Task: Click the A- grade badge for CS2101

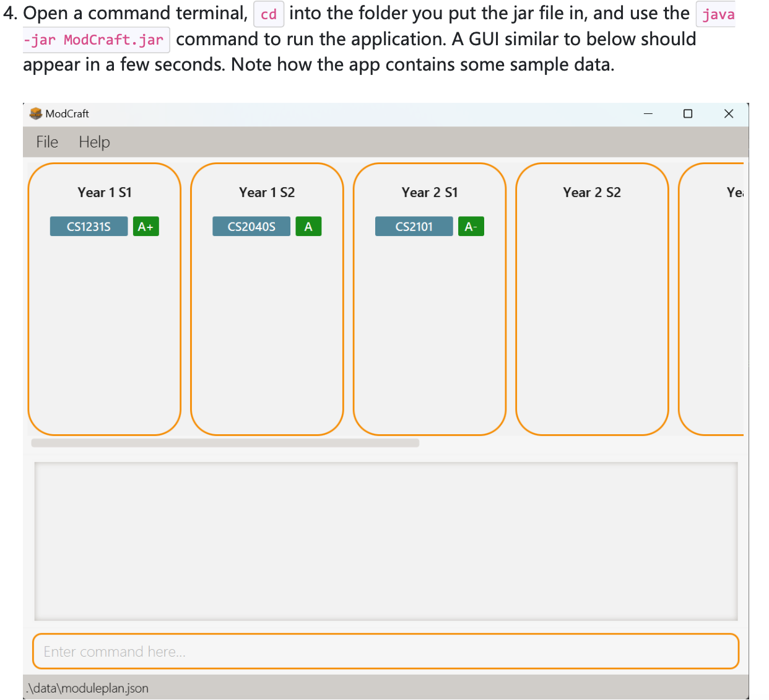Action: coord(471,226)
